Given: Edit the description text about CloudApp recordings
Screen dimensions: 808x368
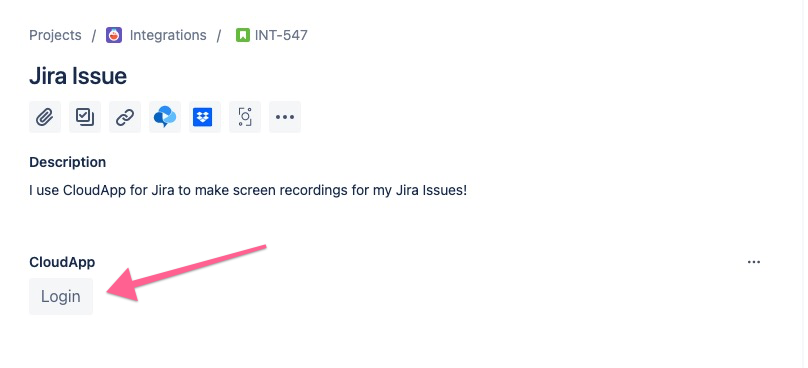Looking at the screenshot, I should pyautogui.click(x=248, y=190).
